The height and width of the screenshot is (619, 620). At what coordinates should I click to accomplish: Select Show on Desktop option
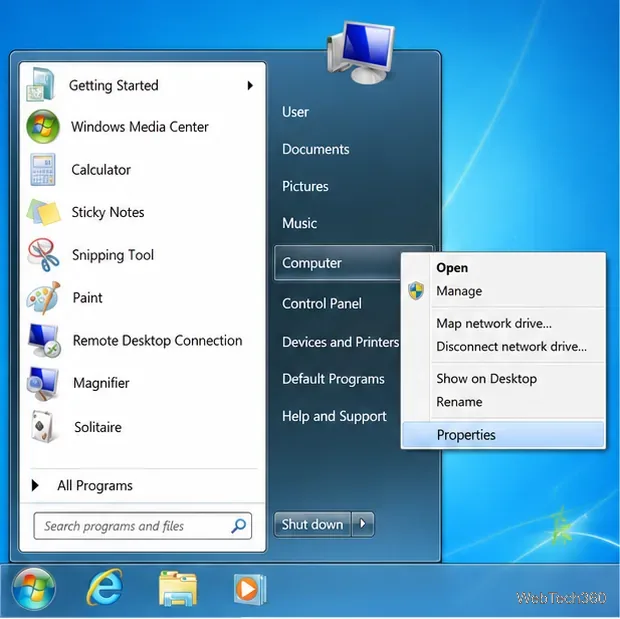[486, 379]
